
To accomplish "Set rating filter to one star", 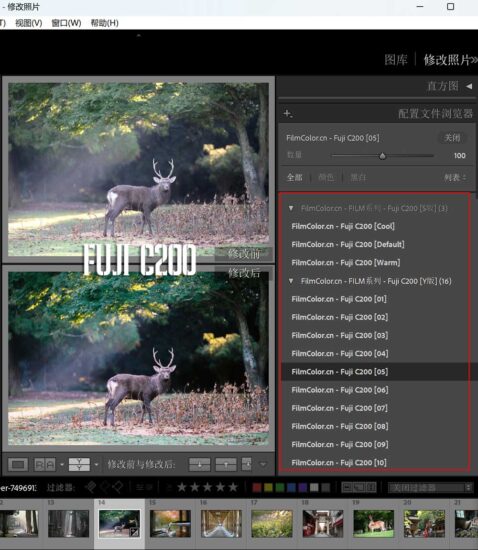I will click(182, 487).
